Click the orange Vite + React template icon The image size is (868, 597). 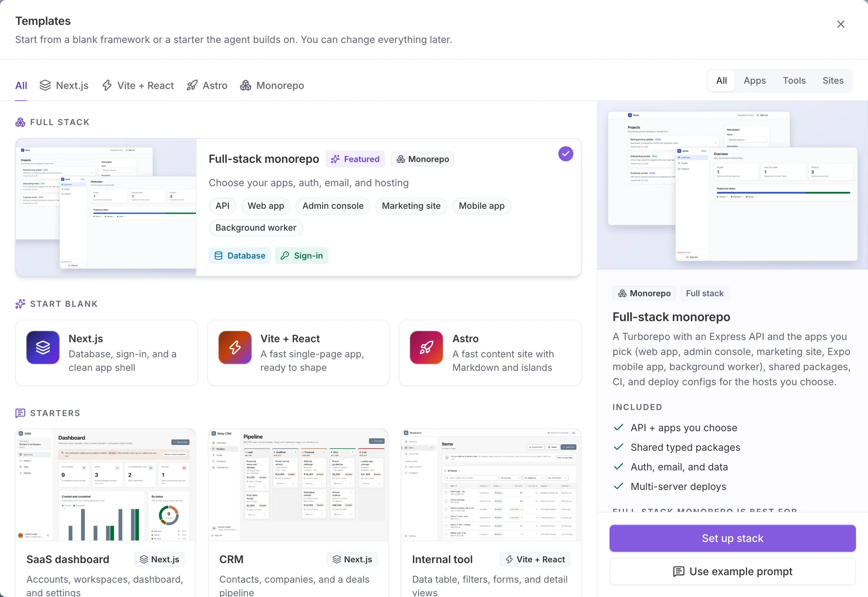tap(235, 347)
